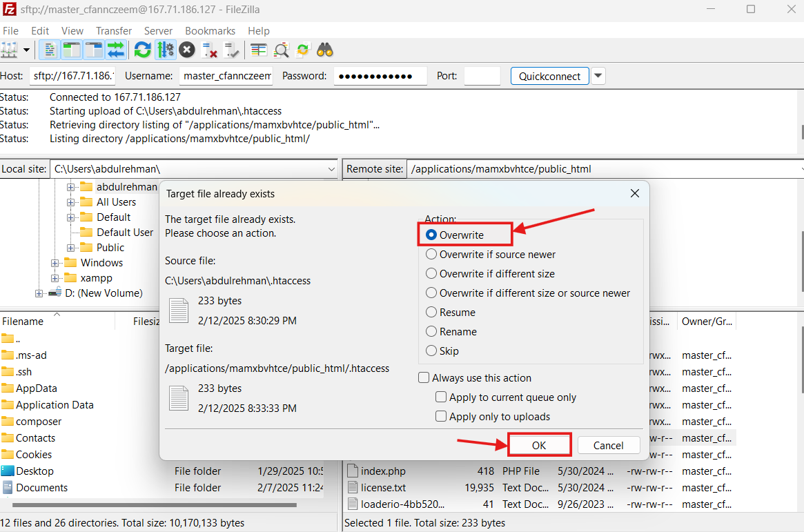Select the Overwrite radio option
This screenshot has width=804, height=532.
432,235
